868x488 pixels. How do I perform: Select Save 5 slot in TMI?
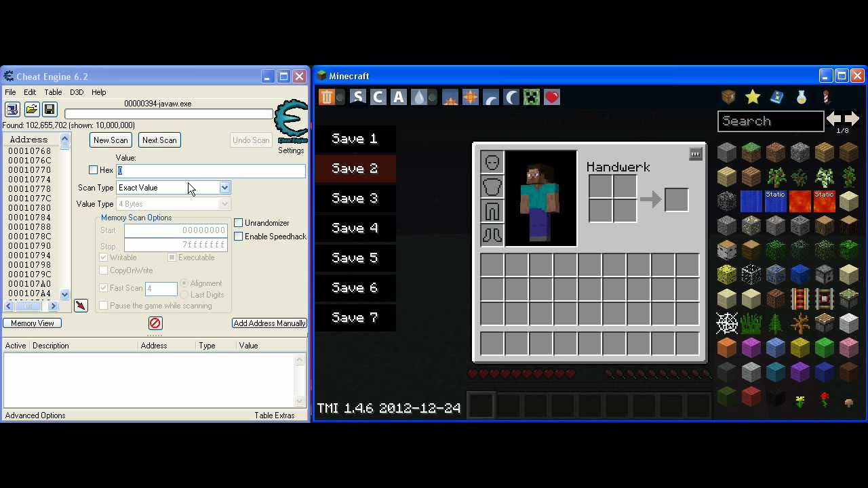click(x=355, y=258)
